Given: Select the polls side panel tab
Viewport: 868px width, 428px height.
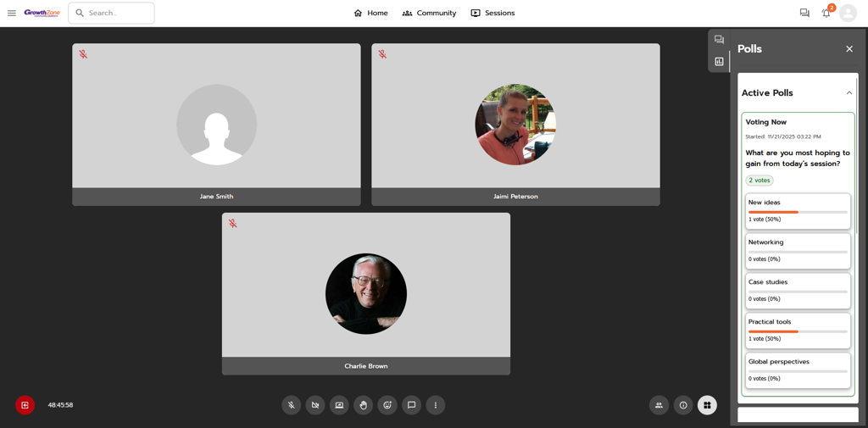Looking at the screenshot, I should [x=719, y=62].
